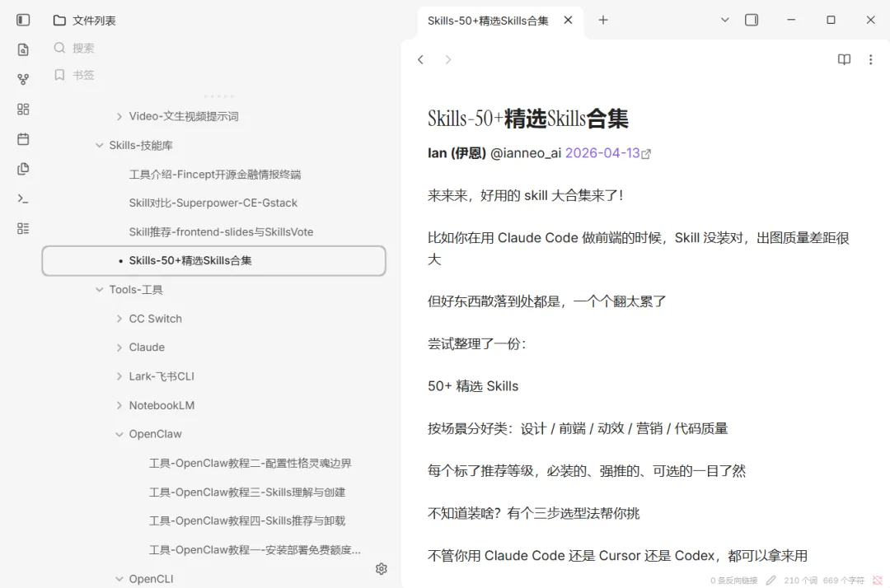
Task: Click the 669 个字符 character count
Action: (844, 581)
